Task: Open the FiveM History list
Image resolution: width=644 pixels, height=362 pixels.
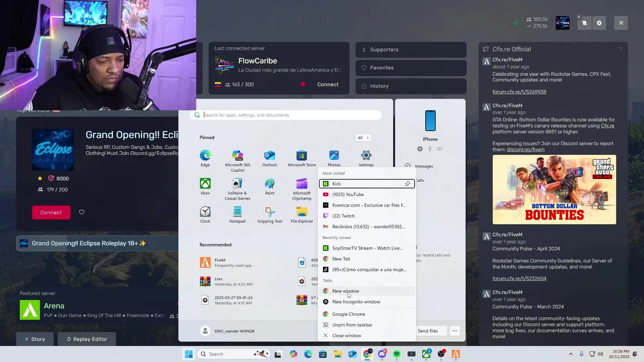Action: [x=411, y=86]
